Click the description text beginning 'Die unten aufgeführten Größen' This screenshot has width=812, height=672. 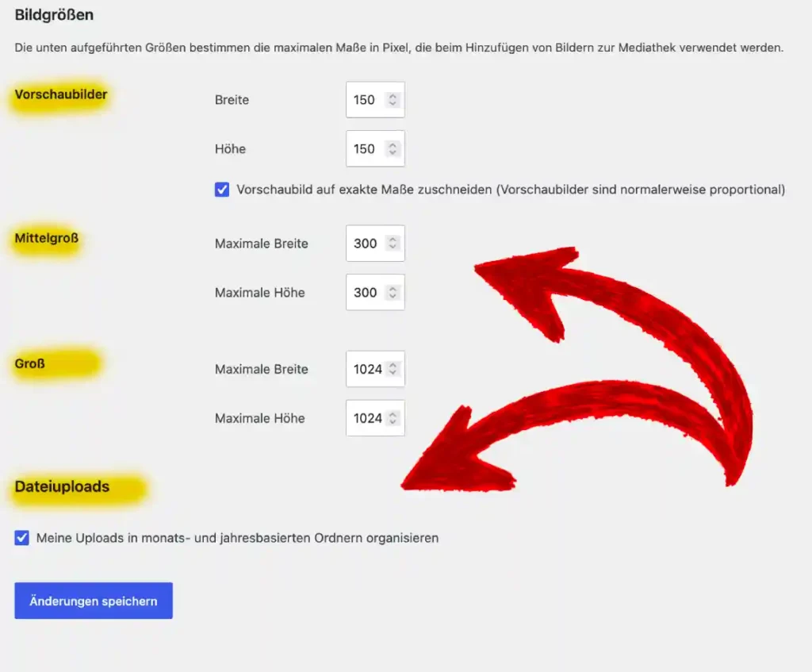(399, 48)
